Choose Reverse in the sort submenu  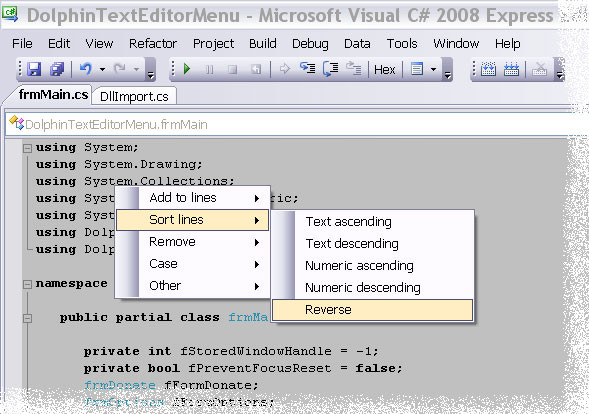[x=373, y=310]
